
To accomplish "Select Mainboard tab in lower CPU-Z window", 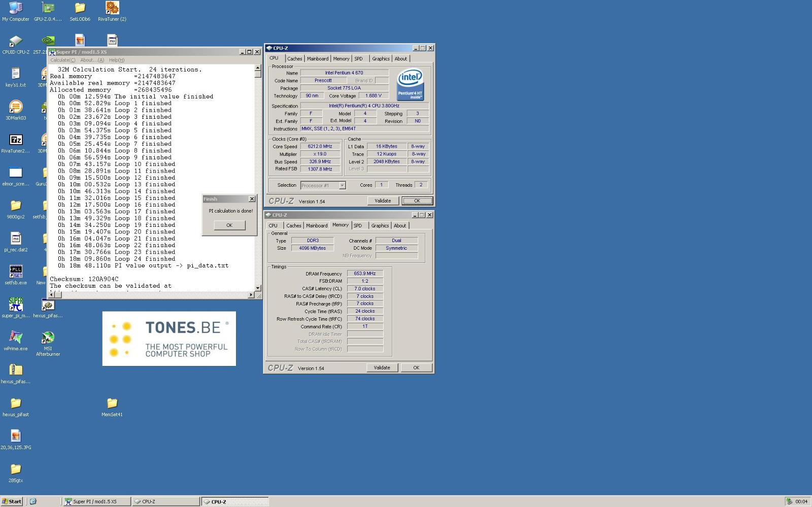I will click(x=317, y=226).
